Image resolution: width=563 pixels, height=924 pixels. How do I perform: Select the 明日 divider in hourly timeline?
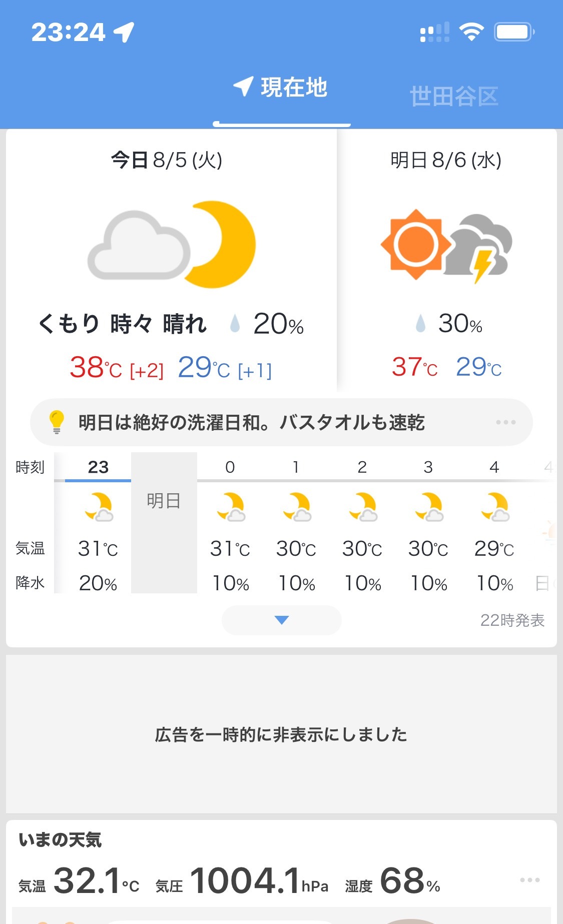164,501
